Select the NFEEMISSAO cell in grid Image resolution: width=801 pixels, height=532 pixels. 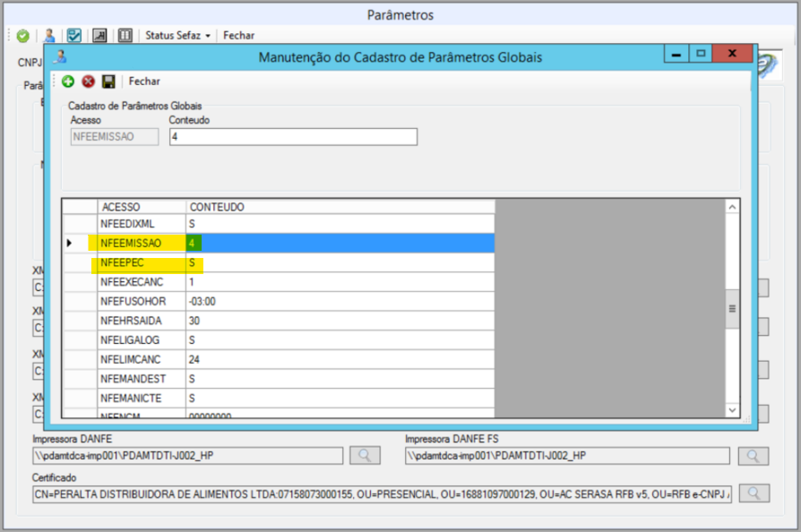142,244
